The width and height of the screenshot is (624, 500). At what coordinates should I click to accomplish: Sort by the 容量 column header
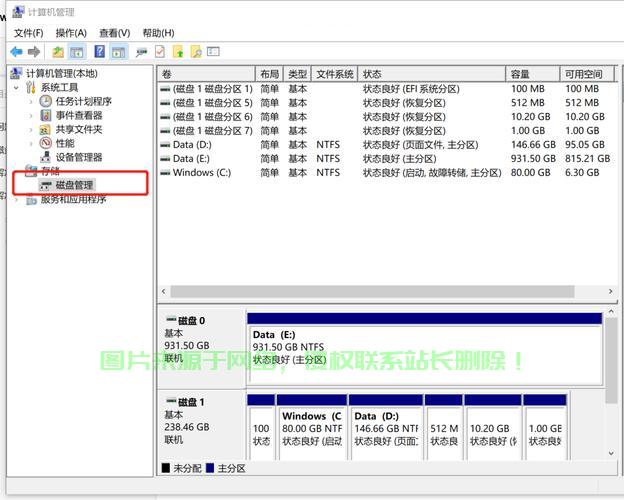click(533, 74)
